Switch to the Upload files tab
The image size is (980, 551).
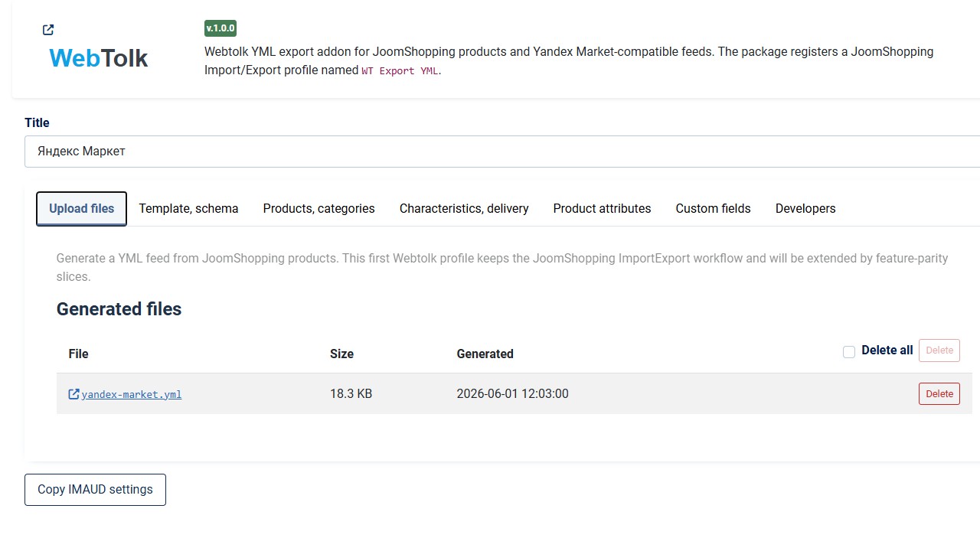(x=82, y=209)
